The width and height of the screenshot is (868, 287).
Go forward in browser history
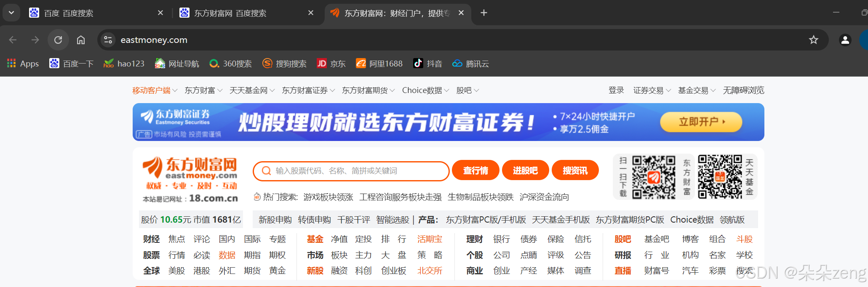point(35,40)
